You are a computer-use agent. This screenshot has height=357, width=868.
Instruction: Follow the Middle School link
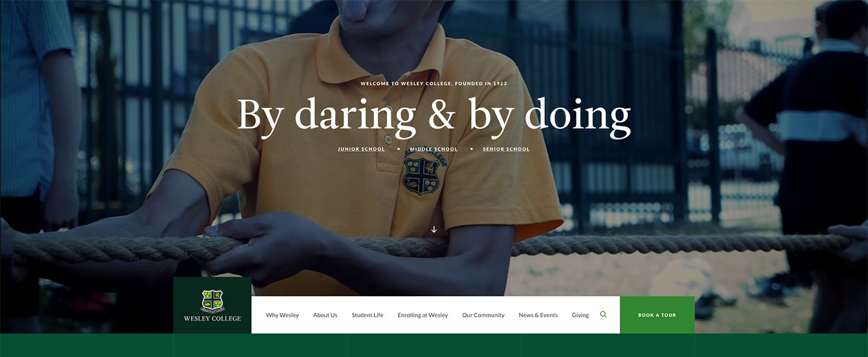pos(433,149)
